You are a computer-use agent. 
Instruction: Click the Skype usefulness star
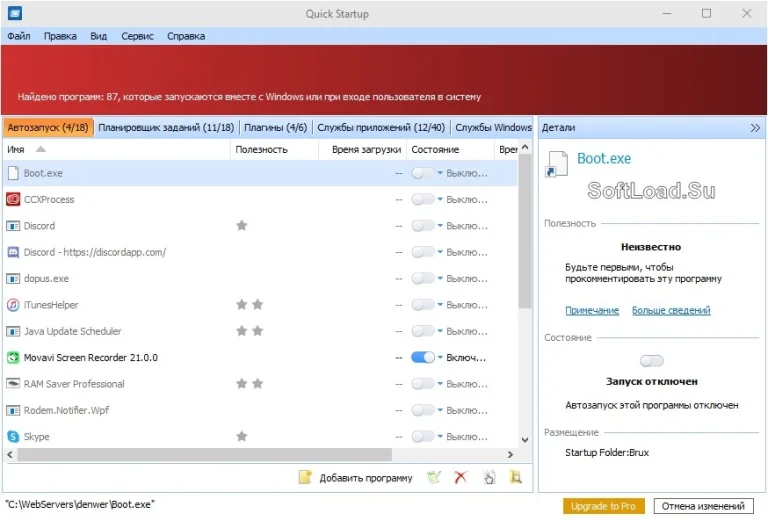(x=241, y=436)
